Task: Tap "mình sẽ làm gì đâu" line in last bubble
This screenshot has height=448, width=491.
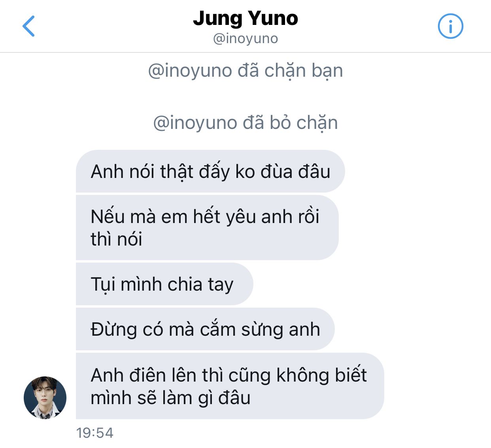Action: 170,397
